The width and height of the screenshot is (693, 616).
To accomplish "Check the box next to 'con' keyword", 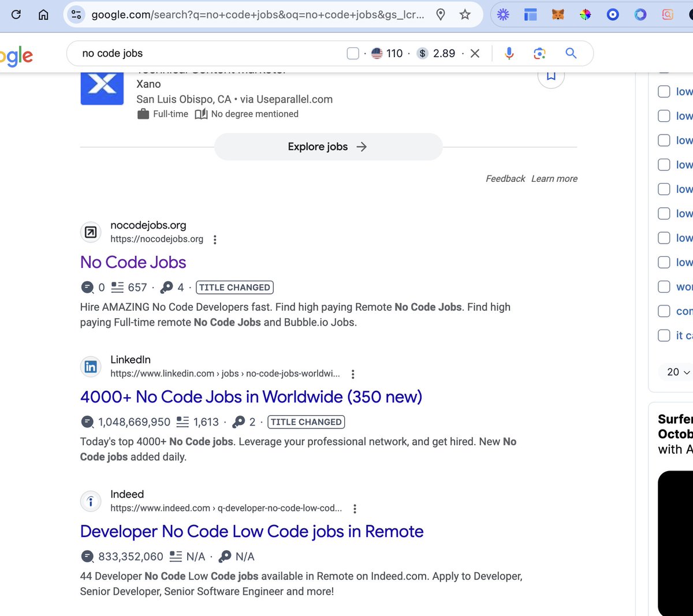I will [664, 311].
